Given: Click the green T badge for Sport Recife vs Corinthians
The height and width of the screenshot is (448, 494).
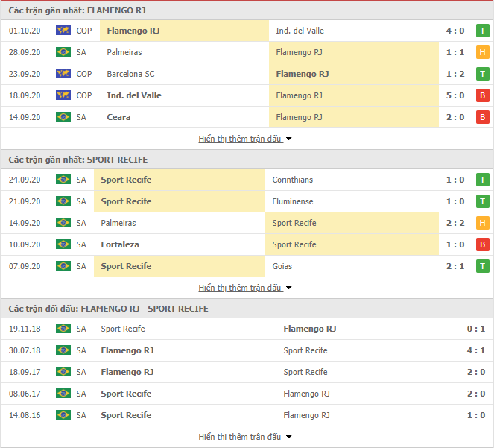Looking at the screenshot, I should pyautogui.click(x=482, y=180).
